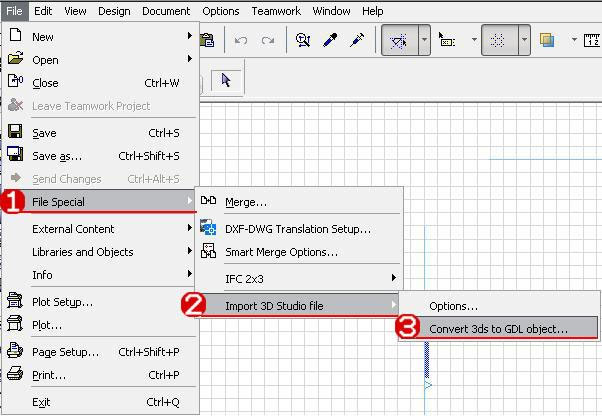
Task: Open the Help menu
Action: [372, 11]
